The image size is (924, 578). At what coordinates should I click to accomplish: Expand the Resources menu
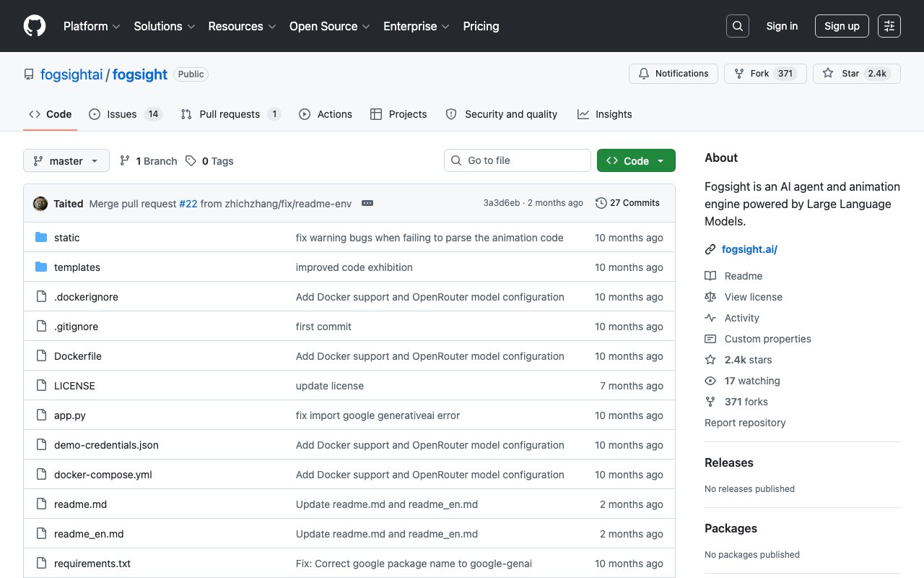pos(243,26)
